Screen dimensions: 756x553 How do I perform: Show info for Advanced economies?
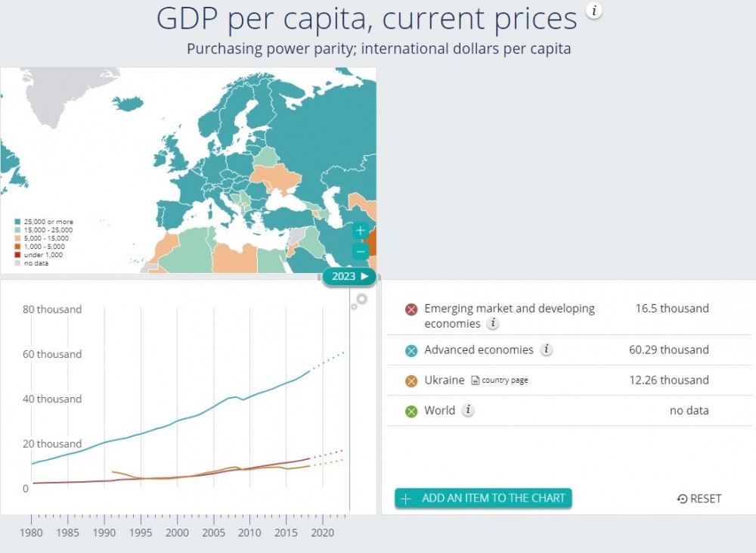[x=546, y=350]
